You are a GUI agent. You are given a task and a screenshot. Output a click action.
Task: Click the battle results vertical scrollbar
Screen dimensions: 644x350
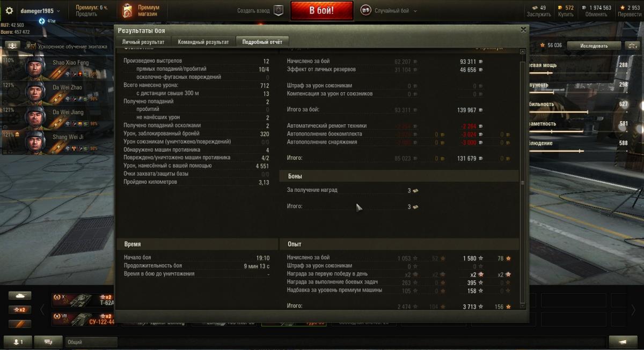(x=523, y=182)
